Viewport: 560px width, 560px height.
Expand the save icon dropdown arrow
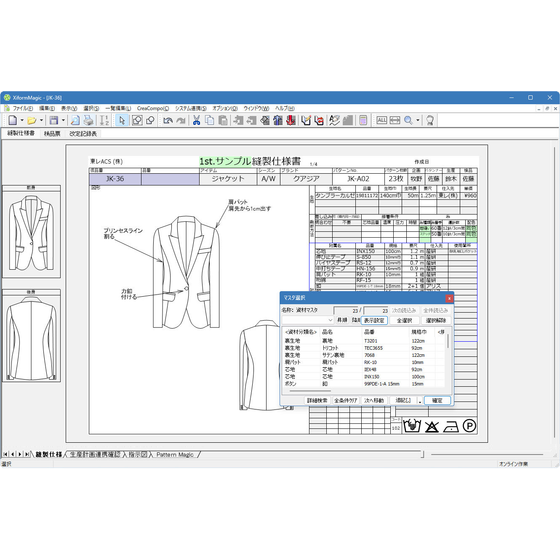pyautogui.click(x=63, y=120)
